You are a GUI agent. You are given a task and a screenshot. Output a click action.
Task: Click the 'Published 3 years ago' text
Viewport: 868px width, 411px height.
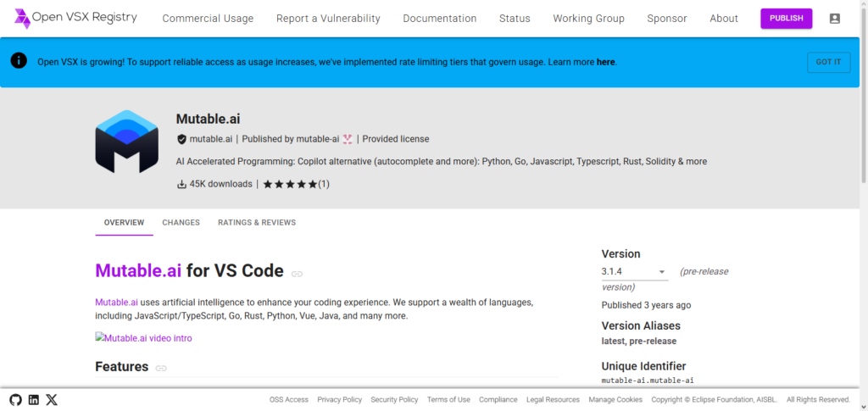tap(646, 305)
